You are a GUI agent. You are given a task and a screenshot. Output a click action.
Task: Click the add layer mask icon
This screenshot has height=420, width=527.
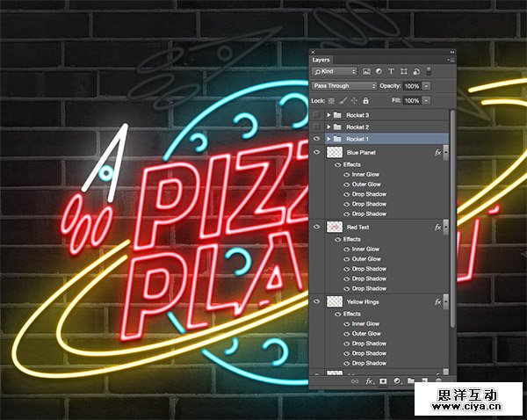pos(384,381)
